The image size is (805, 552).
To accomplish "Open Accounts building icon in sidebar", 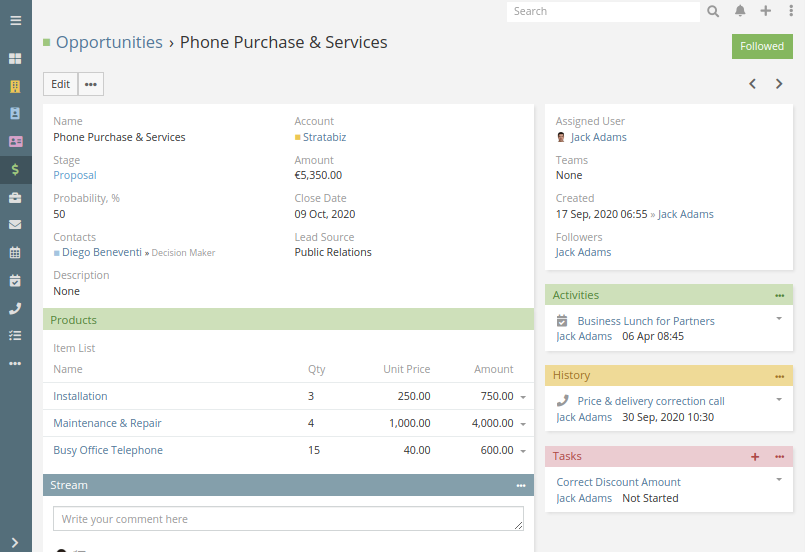I will click(x=15, y=86).
